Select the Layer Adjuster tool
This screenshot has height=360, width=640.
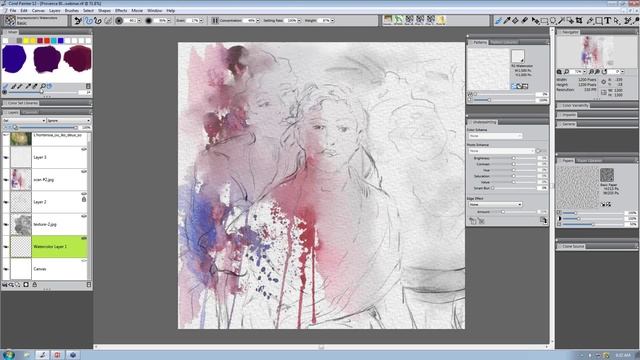pyautogui.click(x=535, y=20)
